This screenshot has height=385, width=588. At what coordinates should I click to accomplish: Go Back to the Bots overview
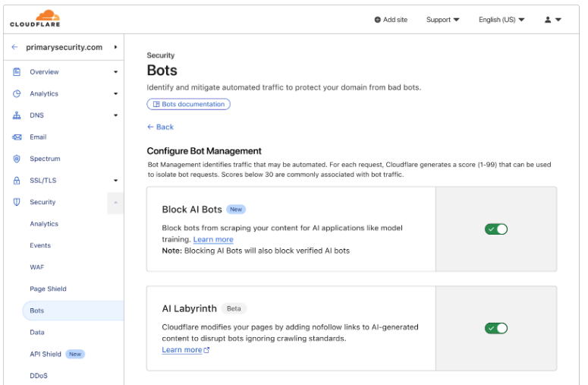(x=161, y=127)
